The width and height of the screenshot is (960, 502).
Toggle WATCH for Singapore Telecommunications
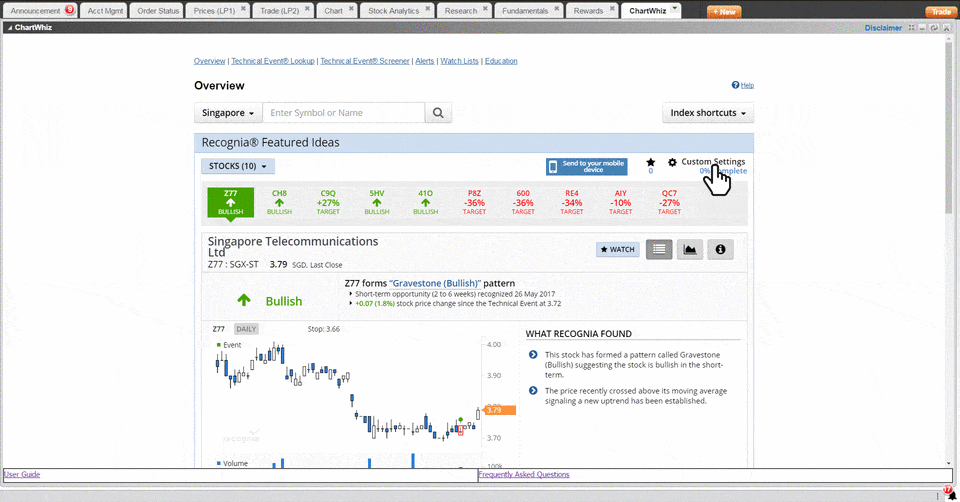pos(617,249)
